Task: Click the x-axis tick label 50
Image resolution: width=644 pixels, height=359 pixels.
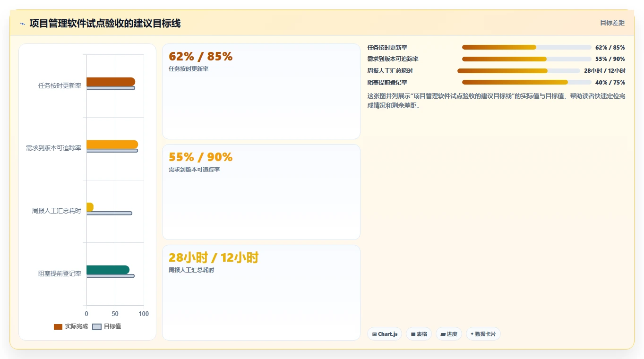Action: click(x=115, y=314)
